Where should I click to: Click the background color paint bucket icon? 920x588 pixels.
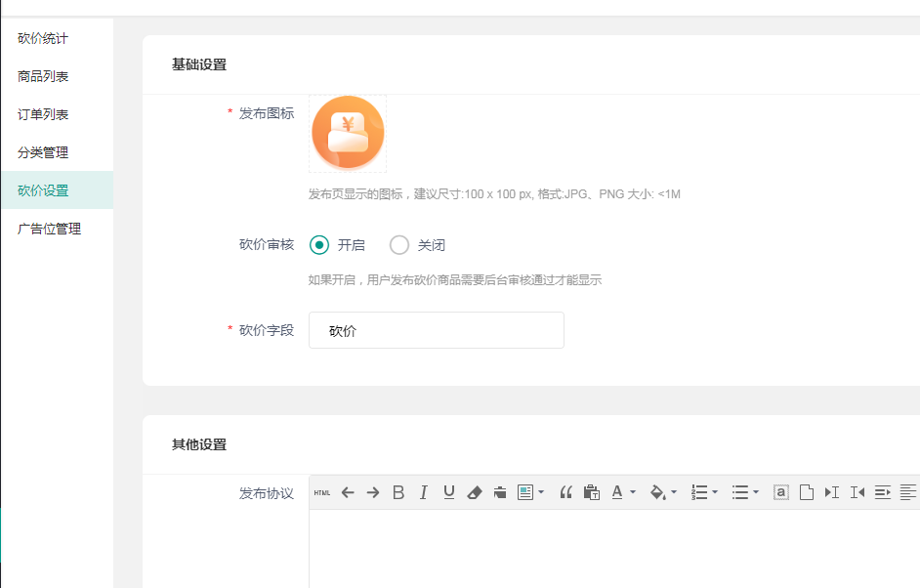coord(657,492)
